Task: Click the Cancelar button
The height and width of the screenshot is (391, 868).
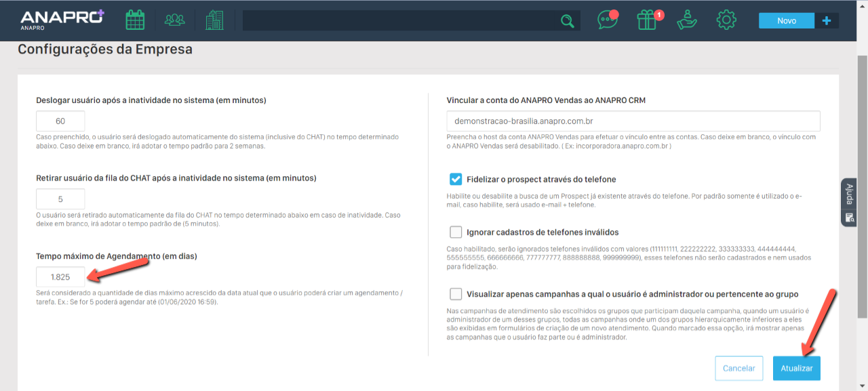Action: pos(738,368)
